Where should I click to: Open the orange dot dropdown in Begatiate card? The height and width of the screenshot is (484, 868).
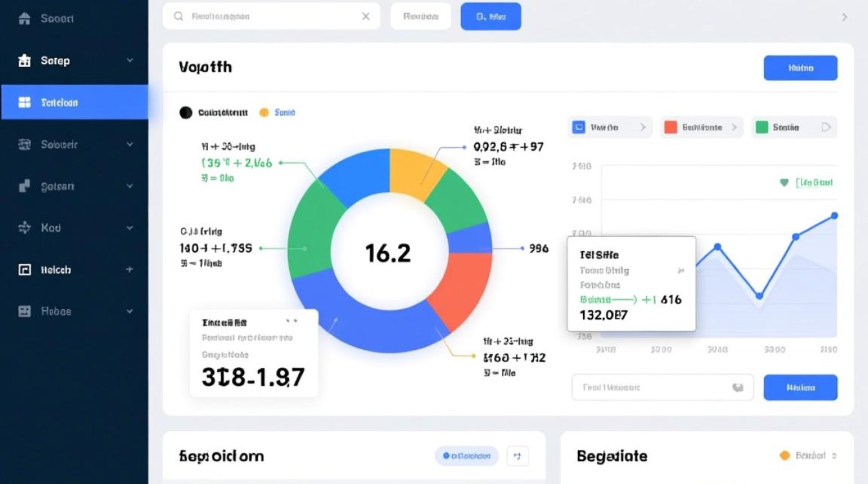point(809,456)
